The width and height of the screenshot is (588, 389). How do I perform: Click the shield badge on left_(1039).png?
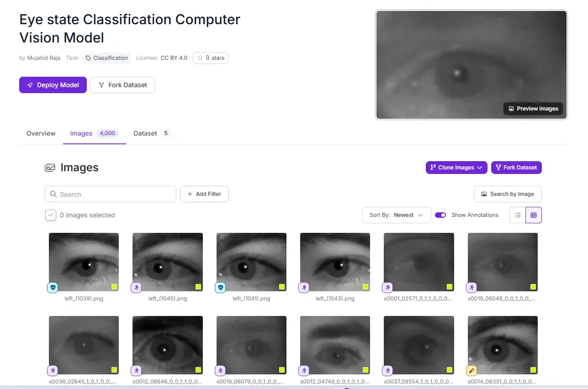point(53,287)
